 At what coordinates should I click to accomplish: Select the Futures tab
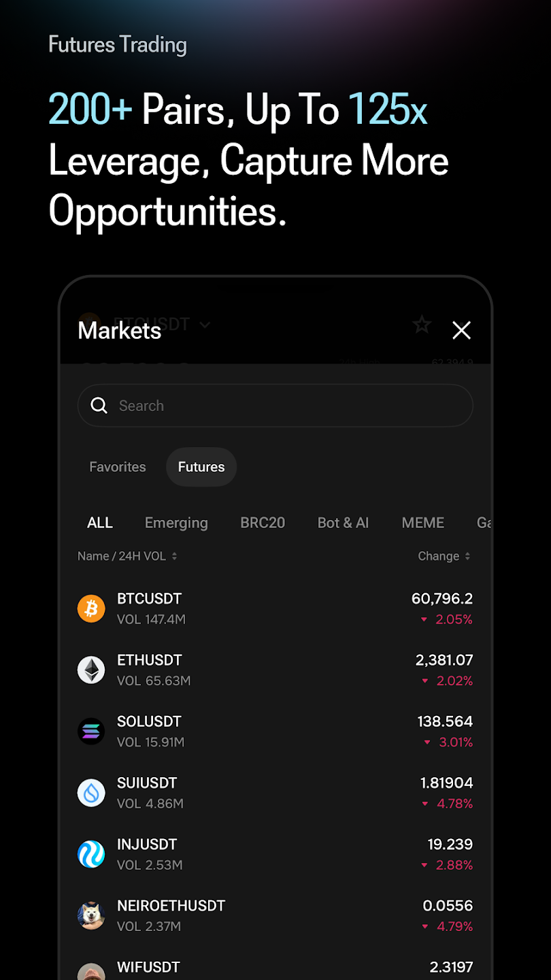click(201, 467)
